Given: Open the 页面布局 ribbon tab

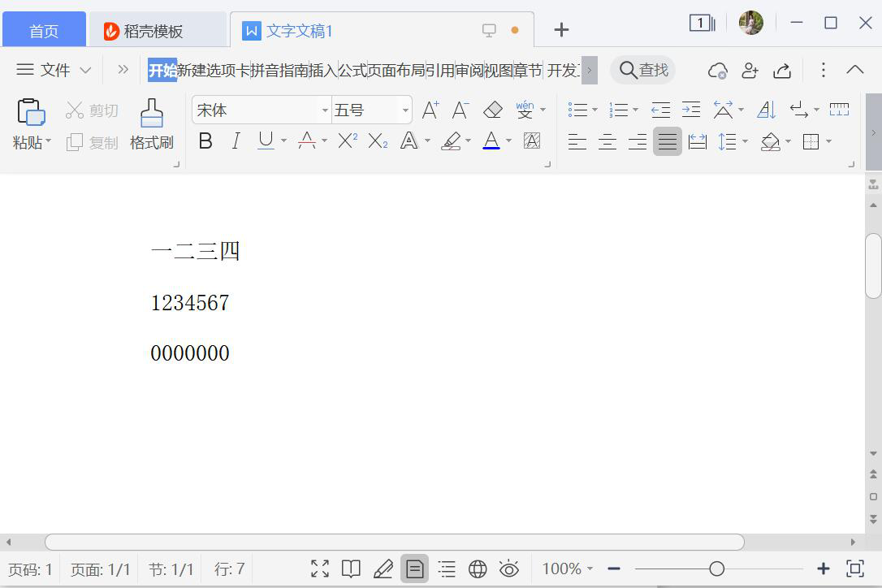Looking at the screenshot, I should coord(396,71).
